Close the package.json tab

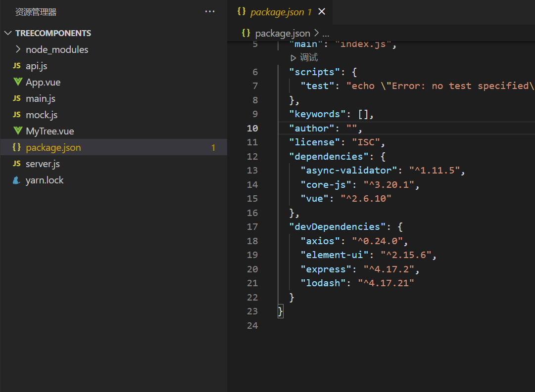coord(322,12)
